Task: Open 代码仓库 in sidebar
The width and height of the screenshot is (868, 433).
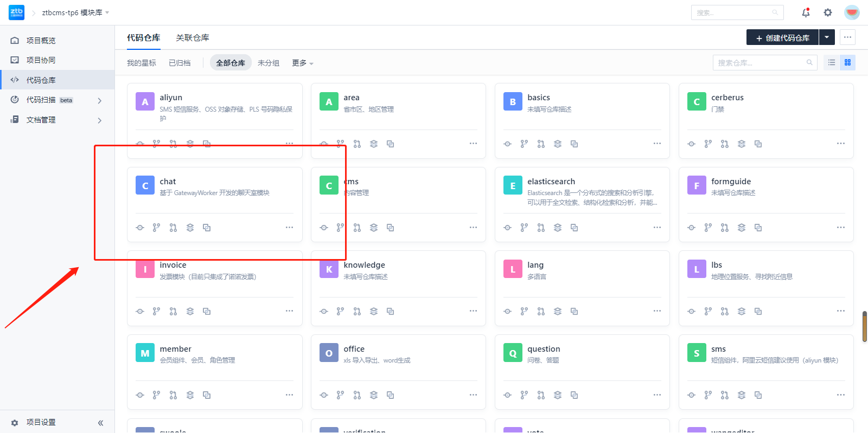Action: pos(57,80)
